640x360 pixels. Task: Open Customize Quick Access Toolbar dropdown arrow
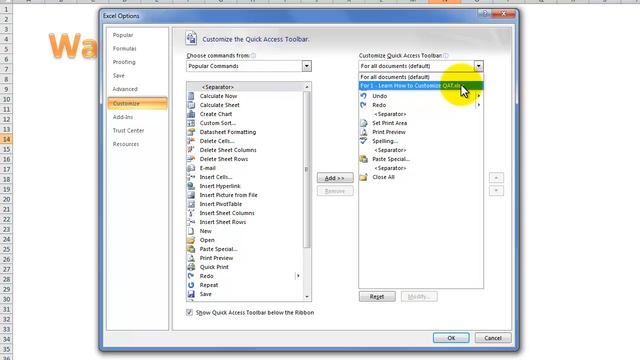point(478,66)
